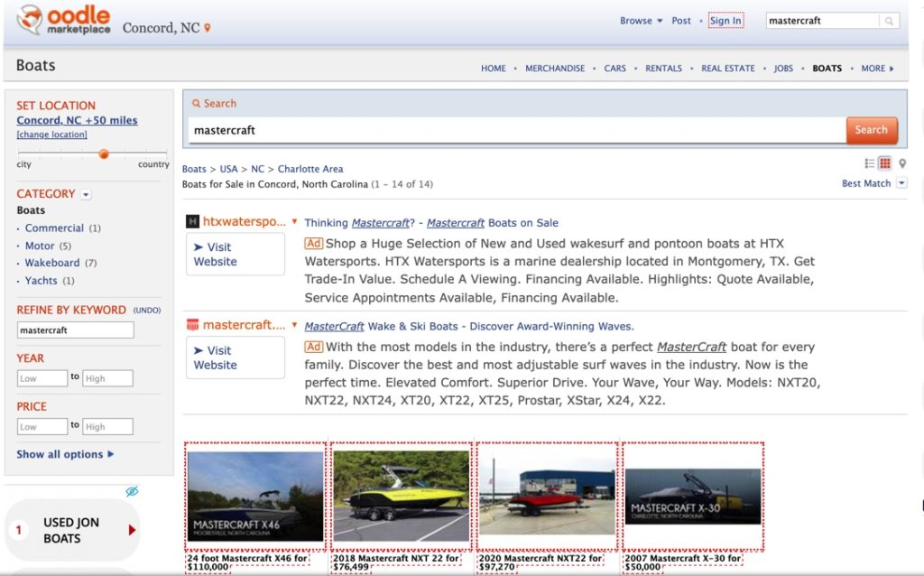Expand the htxwaterspo... advertiser dropdown arrow
Screen dimensions: 924x576
tap(295, 221)
